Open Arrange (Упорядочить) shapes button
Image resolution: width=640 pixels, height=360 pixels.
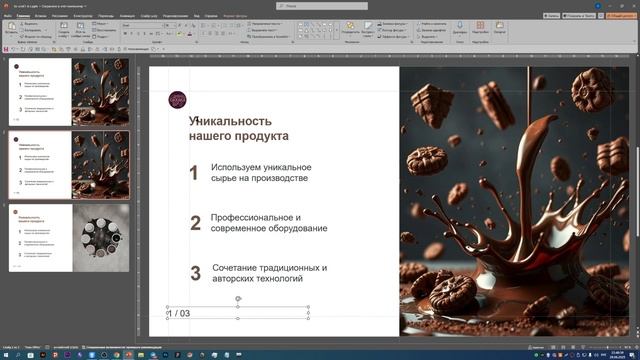pos(350,29)
